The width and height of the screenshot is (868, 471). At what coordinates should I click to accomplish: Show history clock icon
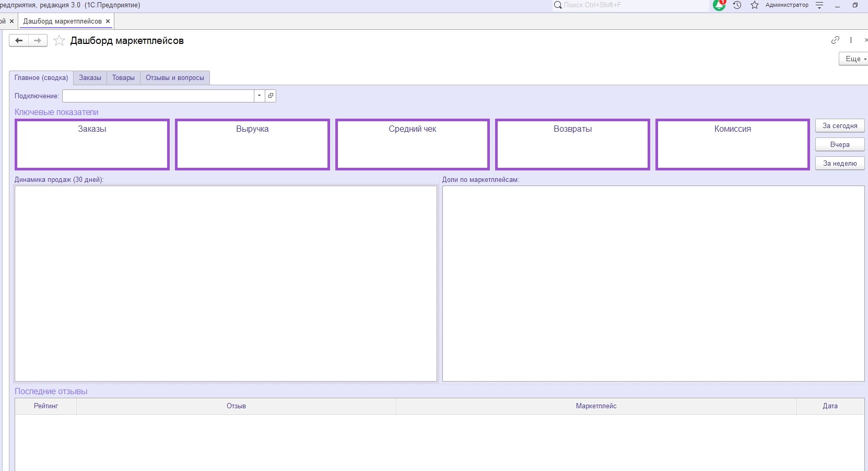(x=737, y=5)
